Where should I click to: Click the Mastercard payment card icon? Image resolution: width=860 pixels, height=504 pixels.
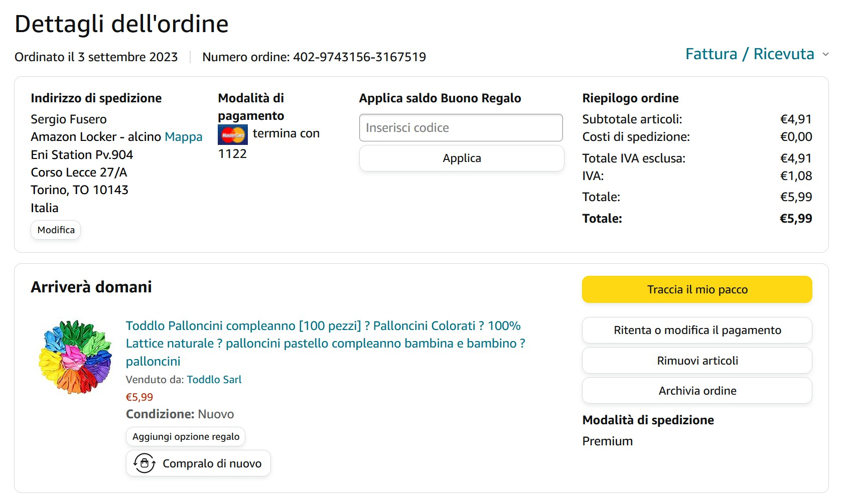click(232, 134)
